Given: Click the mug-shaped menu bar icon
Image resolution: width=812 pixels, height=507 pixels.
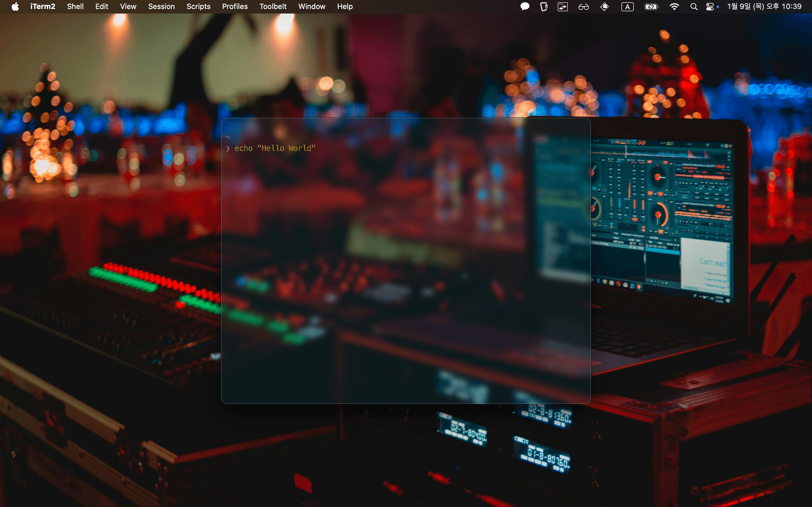Looking at the screenshot, I should pos(544,7).
